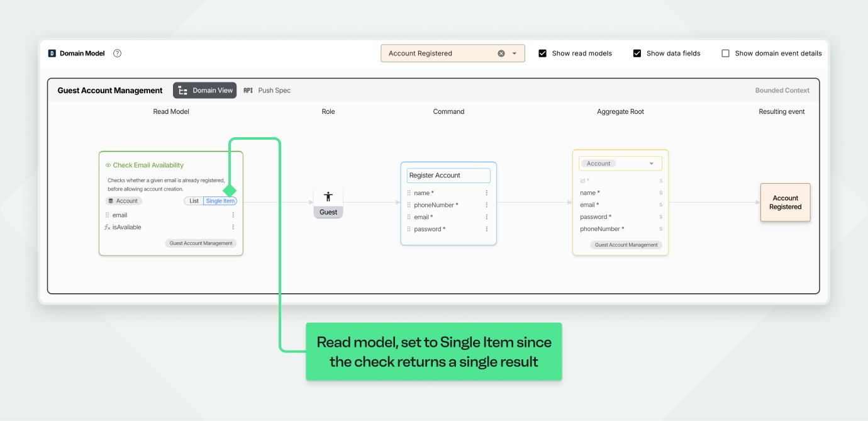The width and height of the screenshot is (868, 421).
Task: Click the API icon beside Push Spec
Action: 248,91
